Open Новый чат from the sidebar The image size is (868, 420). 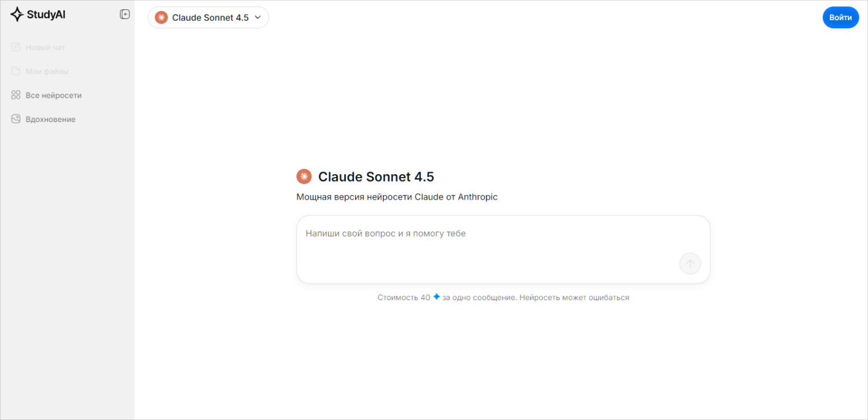(x=45, y=47)
